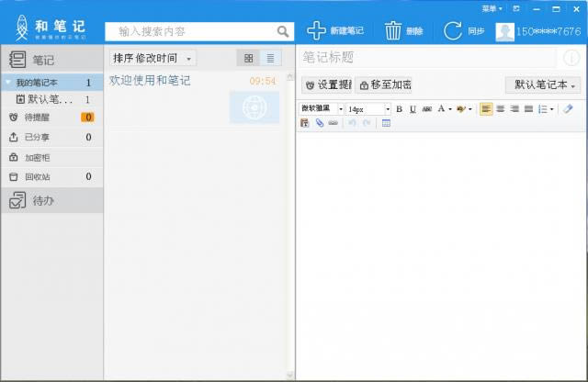Click the 设置提醒 reminder button

coord(327,85)
